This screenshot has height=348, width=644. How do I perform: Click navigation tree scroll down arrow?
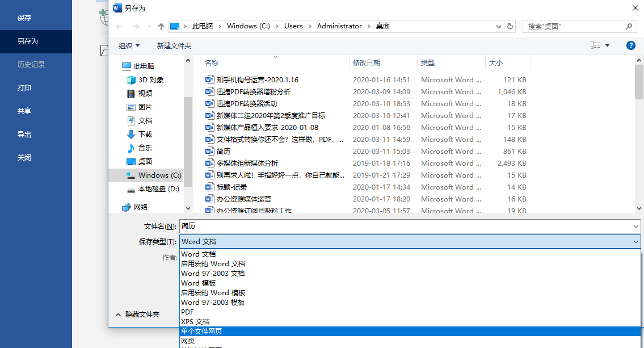click(x=188, y=208)
